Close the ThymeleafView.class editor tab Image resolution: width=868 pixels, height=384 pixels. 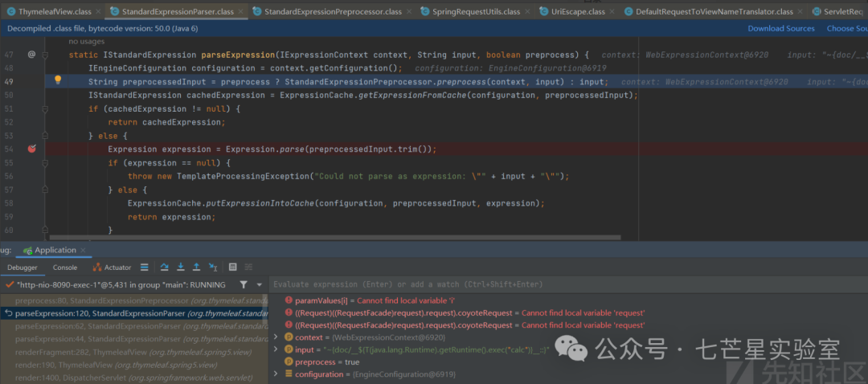coord(98,11)
